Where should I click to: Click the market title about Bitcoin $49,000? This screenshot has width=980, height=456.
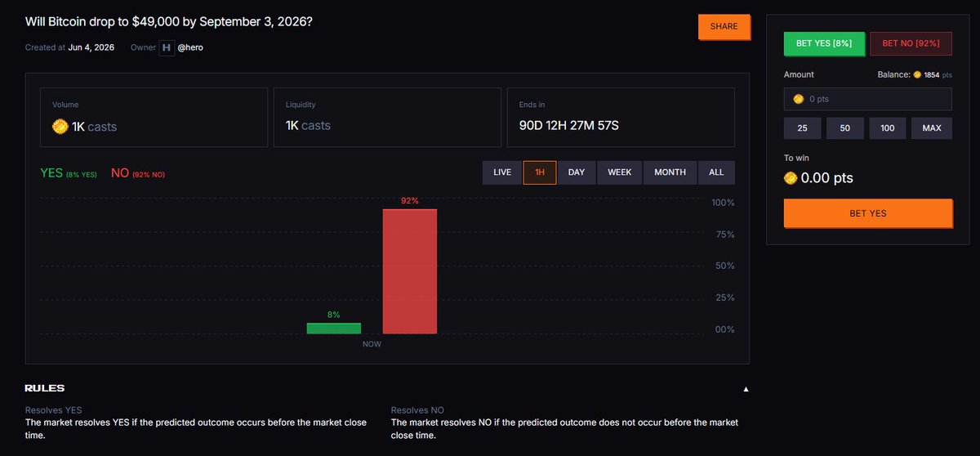click(x=168, y=20)
